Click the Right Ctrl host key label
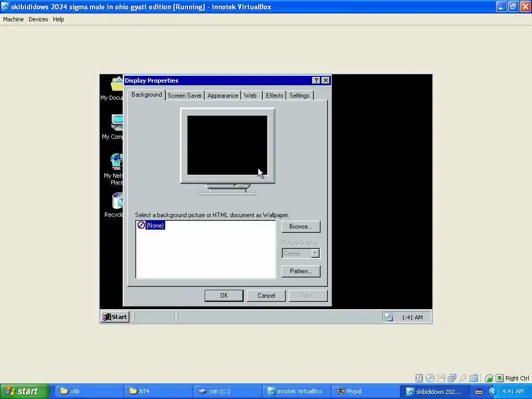The height and width of the screenshot is (399, 532). (x=517, y=378)
